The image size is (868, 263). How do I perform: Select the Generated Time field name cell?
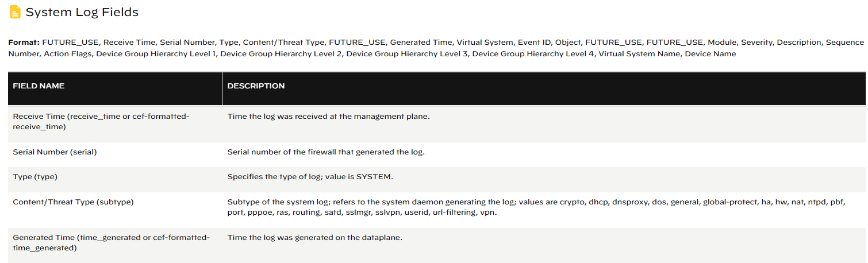coord(111,242)
